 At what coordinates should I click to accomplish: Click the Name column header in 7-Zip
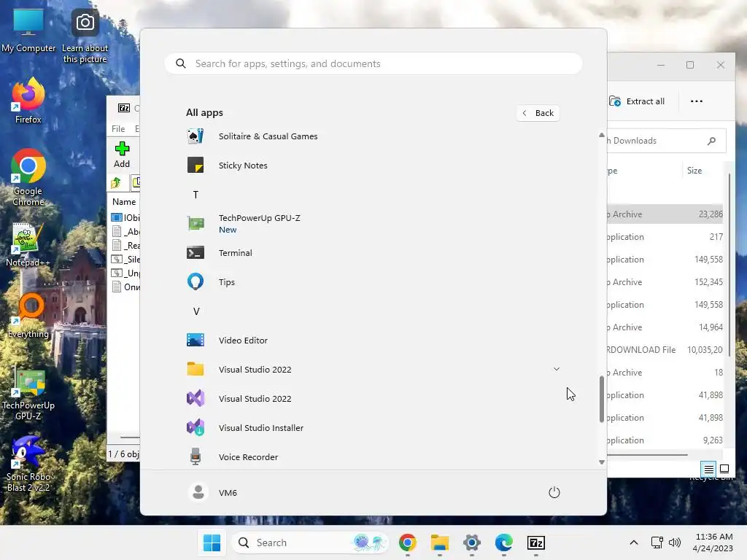click(124, 202)
